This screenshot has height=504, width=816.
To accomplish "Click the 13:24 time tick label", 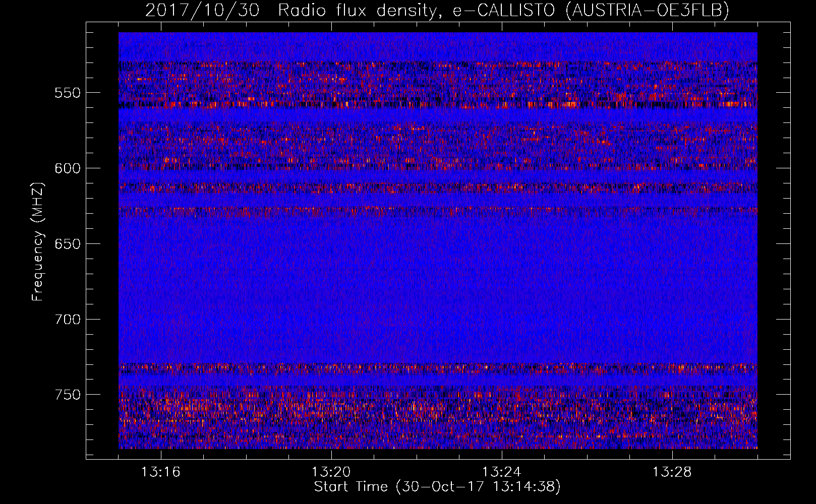I will (501, 472).
